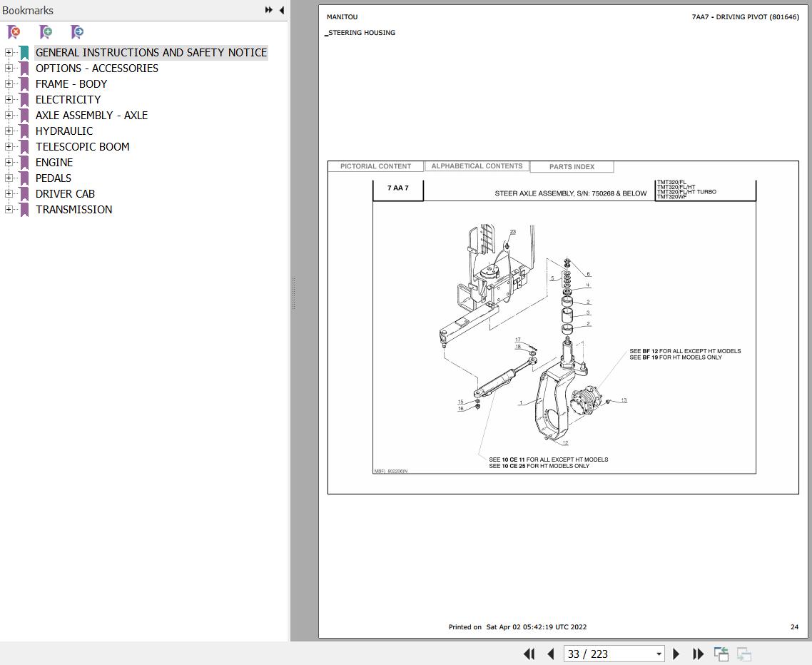812x665 pixels.
Task: Select the ENGINE bookmark
Action: 54,162
